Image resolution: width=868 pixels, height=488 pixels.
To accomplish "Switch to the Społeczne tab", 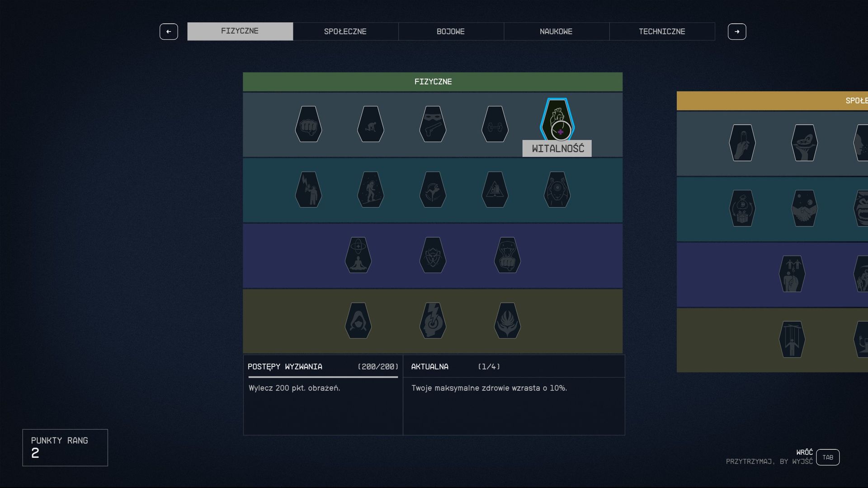I will [x=345, y=32].
